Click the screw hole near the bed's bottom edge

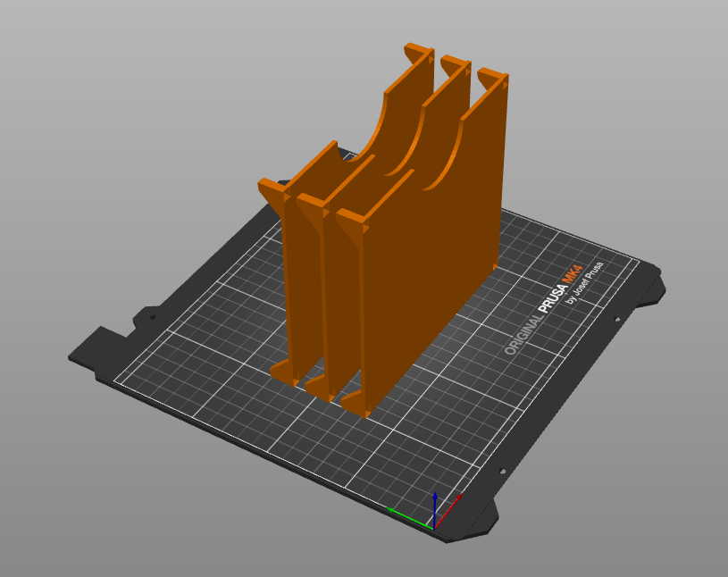[x=502, y=472]
